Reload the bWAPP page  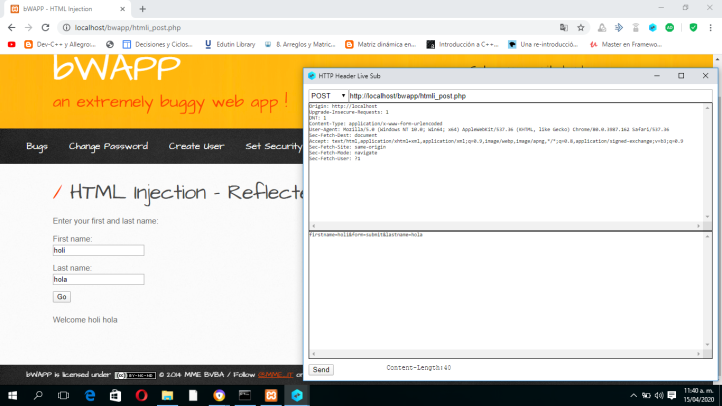coord(45,28)
